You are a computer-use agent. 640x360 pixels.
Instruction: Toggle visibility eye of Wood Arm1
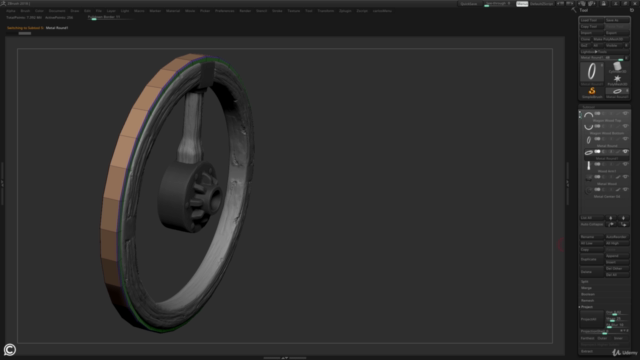coord(625,164)
